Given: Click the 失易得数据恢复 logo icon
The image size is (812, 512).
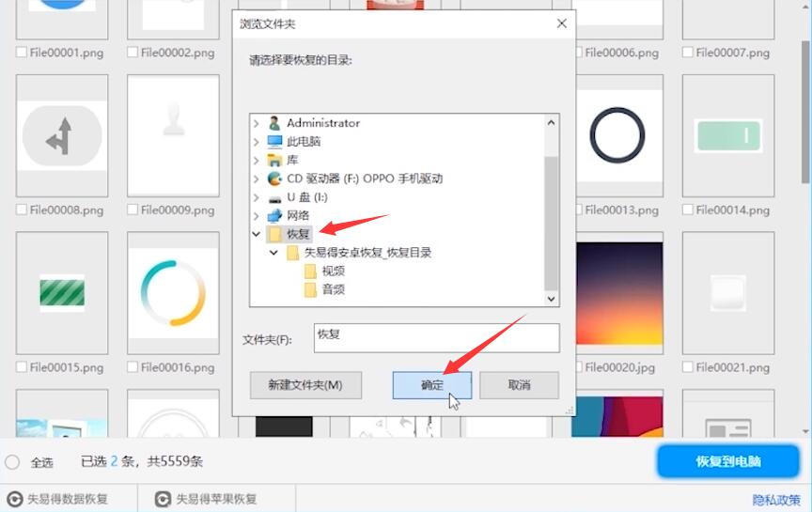Looking at the screenshot, I should click(14, 499).
